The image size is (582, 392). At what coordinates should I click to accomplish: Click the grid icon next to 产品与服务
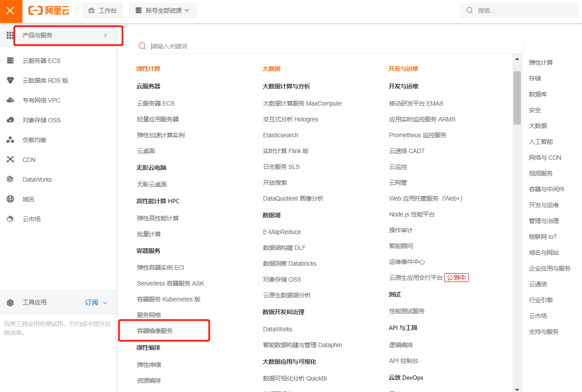[x=10, y=35]
